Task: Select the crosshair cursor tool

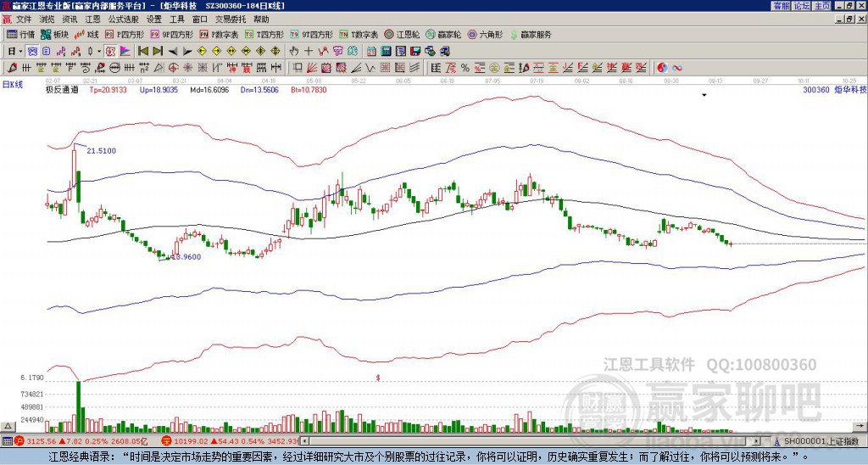Action: click(x=309, y=51)
